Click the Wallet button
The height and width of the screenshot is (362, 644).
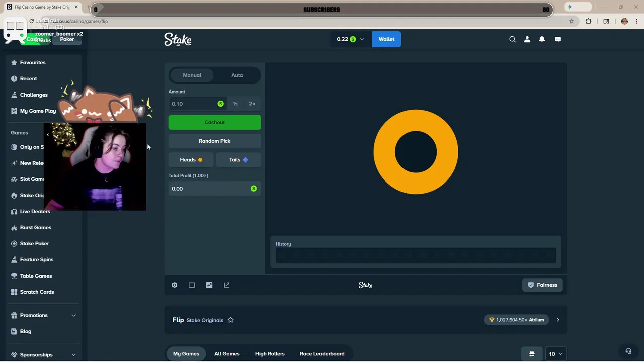tap(386, 39)
